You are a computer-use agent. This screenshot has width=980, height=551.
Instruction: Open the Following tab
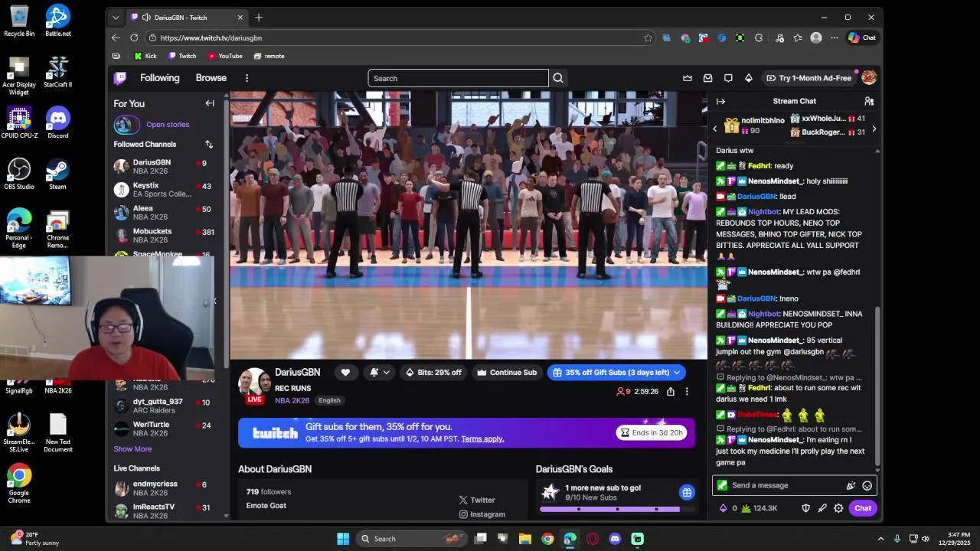159,78
